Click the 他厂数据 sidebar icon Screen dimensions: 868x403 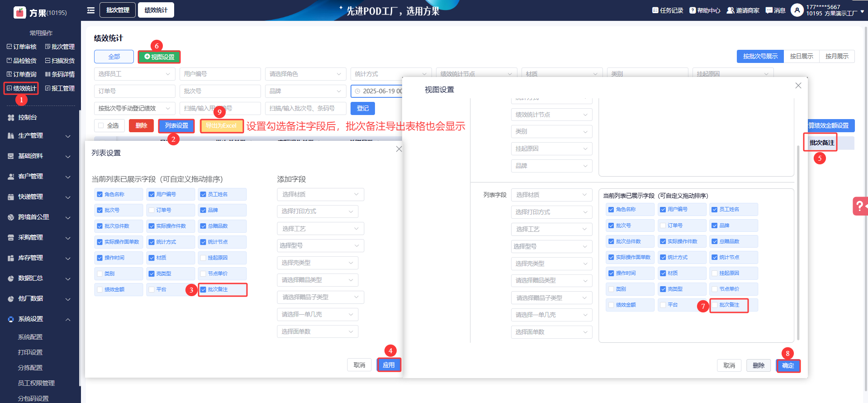tap(11, 298)
